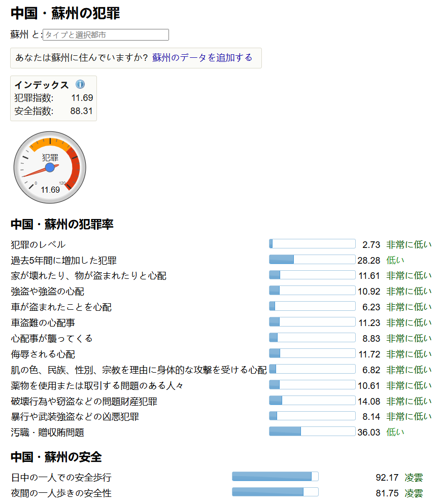Click the 侮辱される心配 label
The image size is (439, 504).
43,354
